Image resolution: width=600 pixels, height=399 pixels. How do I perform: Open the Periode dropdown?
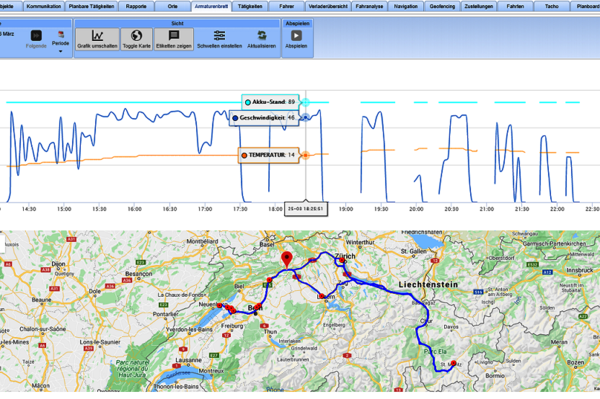coord(60,42)
